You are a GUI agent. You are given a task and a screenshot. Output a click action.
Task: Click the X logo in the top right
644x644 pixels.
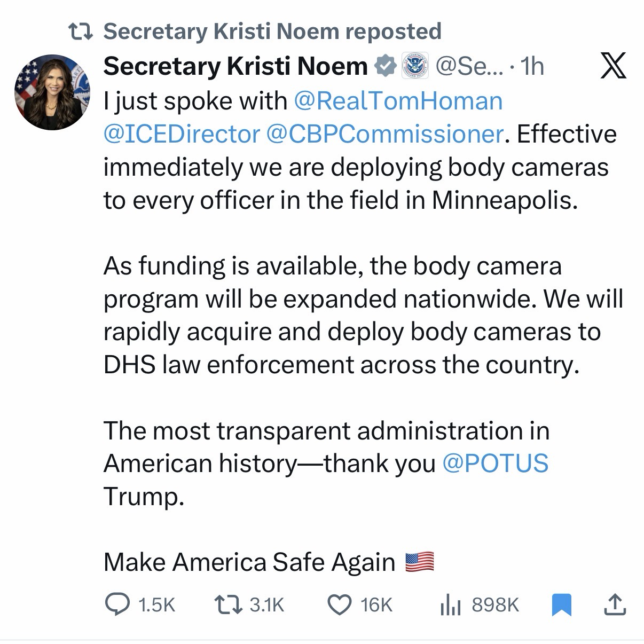click(x=613, y=67)
